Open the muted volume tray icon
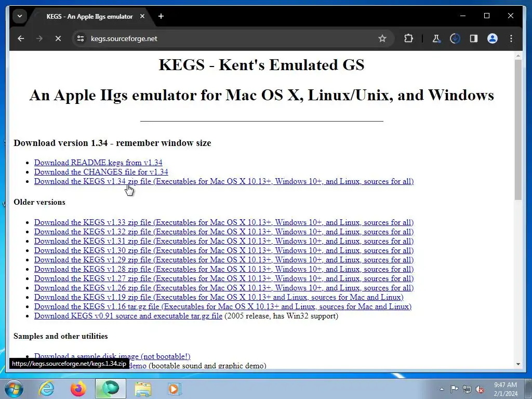The image size is (532, 399). (x=480, y=389)
